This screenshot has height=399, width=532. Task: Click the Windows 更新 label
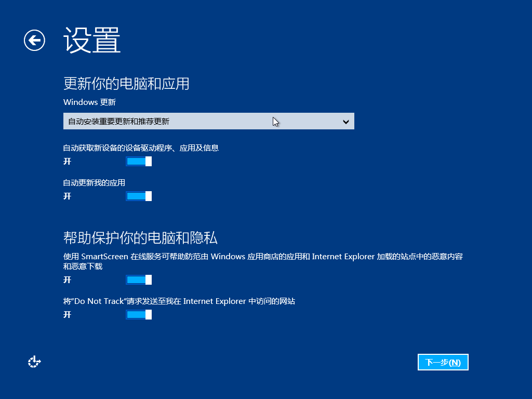pyautogui.click(x=89, y=102)
